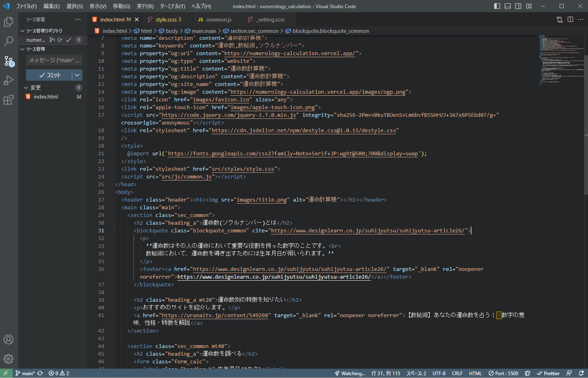Select main.main in breadcrumb
Screen dimensions: 588x378
tap(201, 31)
